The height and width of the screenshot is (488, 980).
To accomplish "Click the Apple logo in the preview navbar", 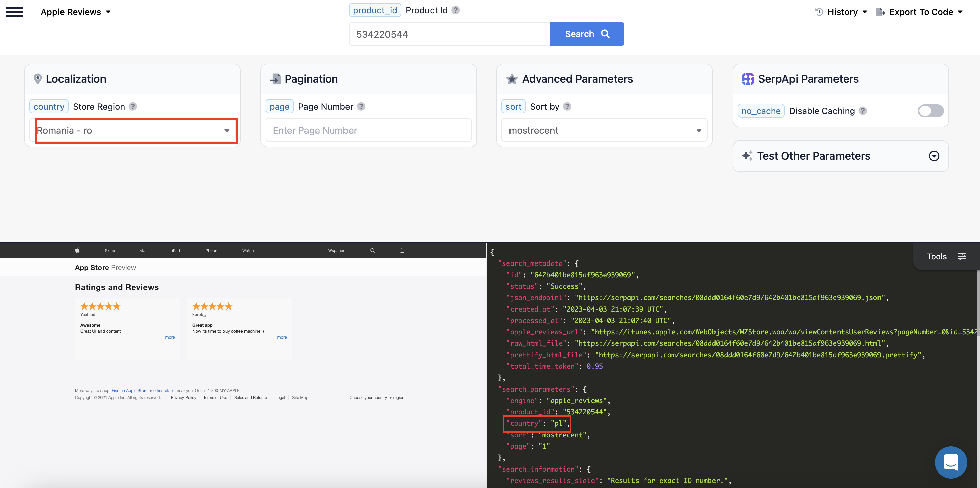I will [x=77, y=250].
